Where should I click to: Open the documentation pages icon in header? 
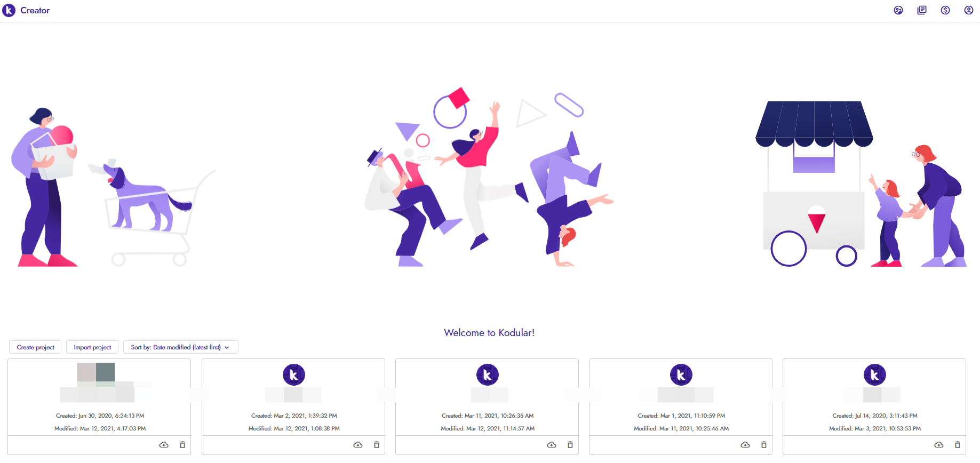tap(922, 10)
